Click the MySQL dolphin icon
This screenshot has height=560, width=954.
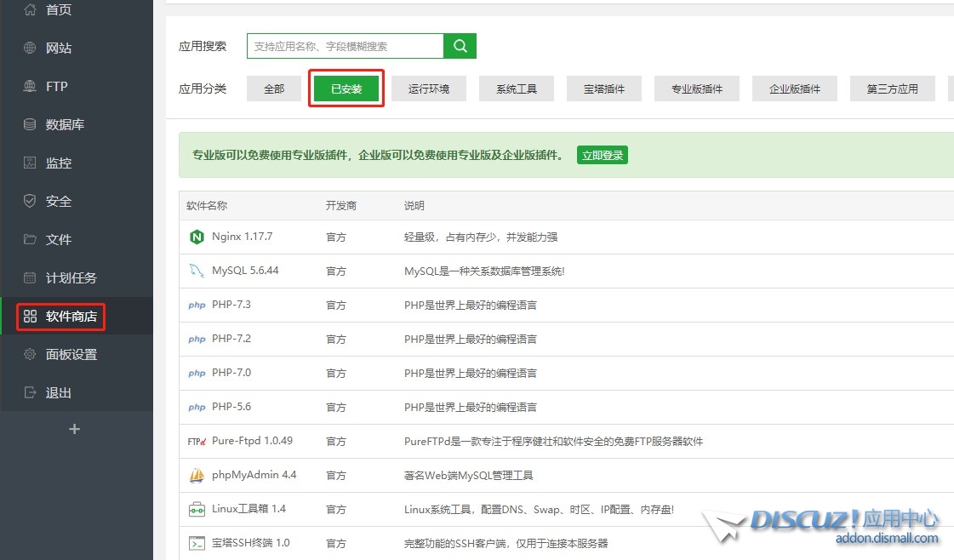(197, 271)
